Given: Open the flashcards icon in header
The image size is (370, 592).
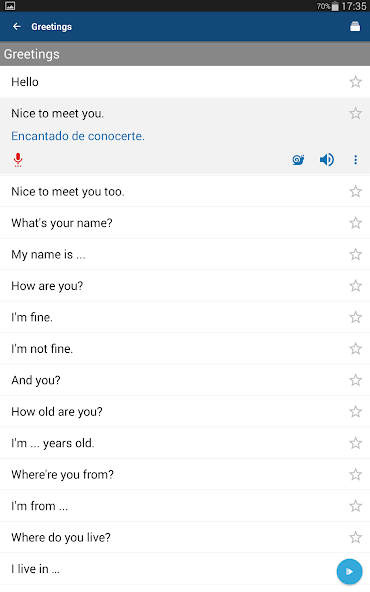Looking at the screenshot, I should (x=355, y=26).
